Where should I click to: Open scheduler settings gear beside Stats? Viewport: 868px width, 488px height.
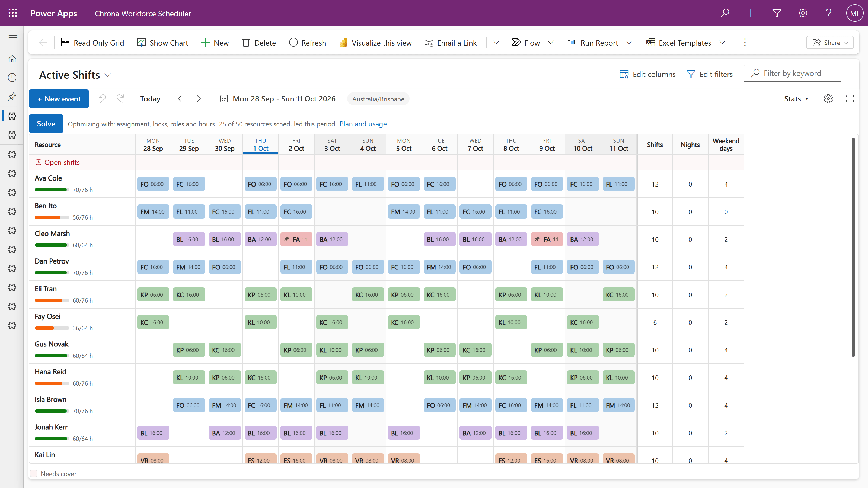(x=828, y=99)
